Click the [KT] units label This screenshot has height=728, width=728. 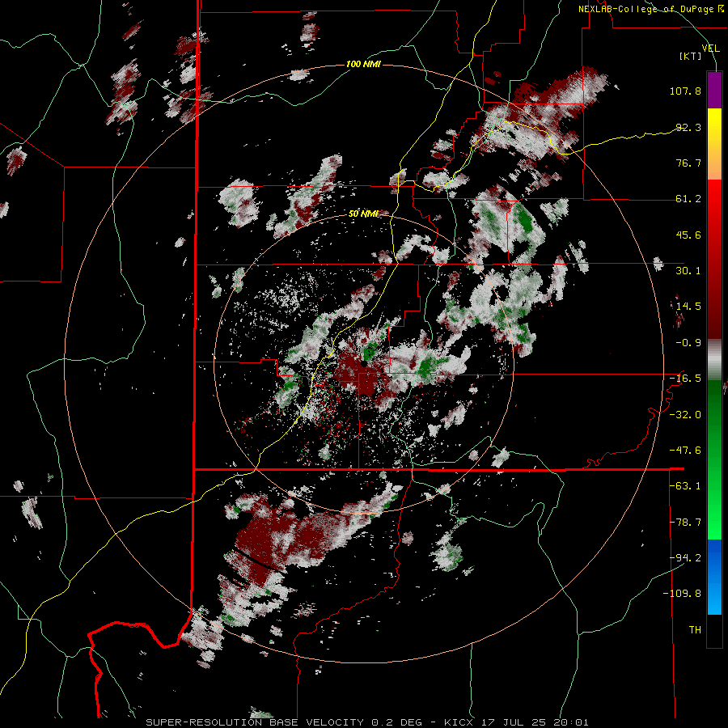click(x=691, y=57)
